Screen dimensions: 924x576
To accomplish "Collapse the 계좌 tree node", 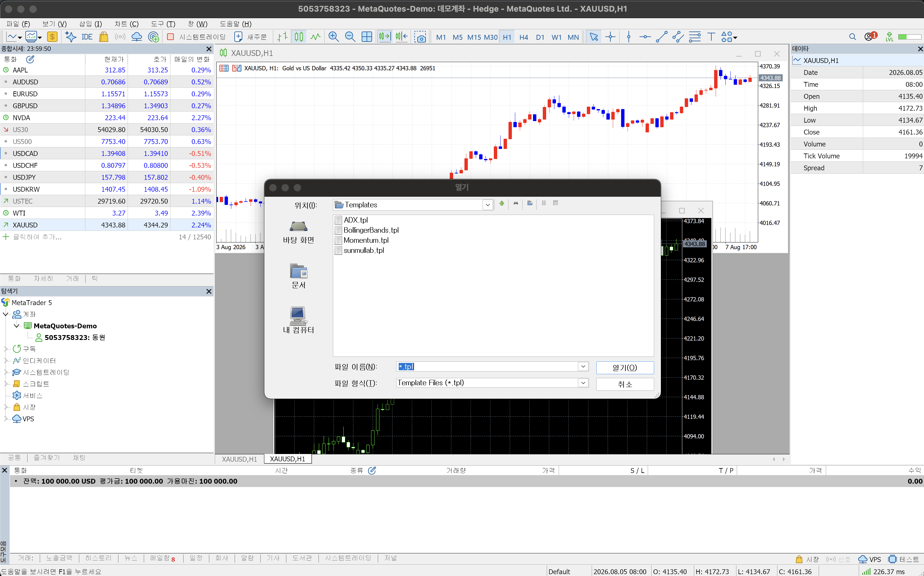I will (5, 314).
